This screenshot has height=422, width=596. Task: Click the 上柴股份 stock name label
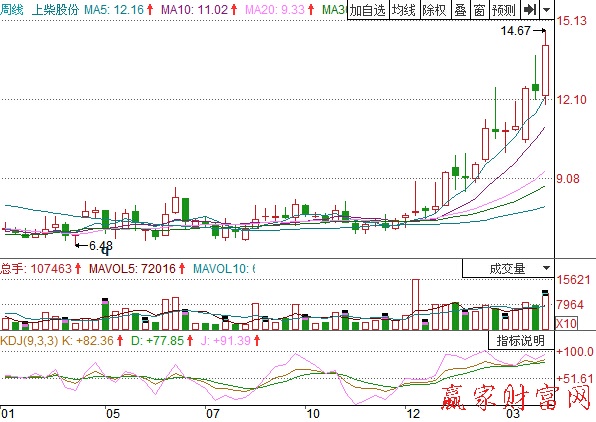pos(55,10)
